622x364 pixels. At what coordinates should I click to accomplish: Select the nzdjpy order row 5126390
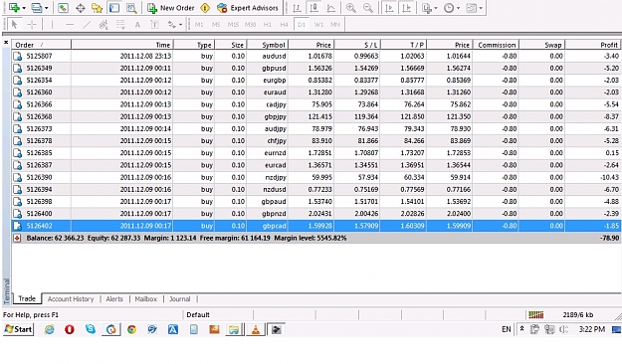pyautogui.click(x=316, y=177)
